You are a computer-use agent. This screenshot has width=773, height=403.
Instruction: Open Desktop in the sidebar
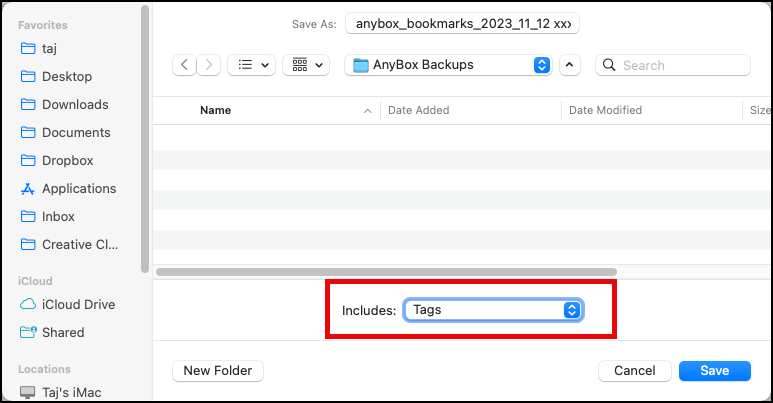pyautogui.click(x=69, y=76)
